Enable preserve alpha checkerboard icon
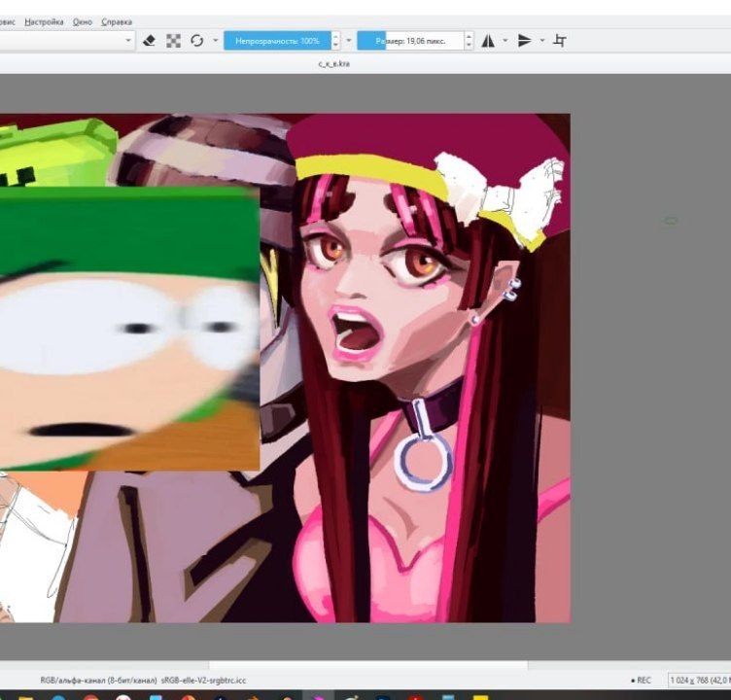 pos(173,41)
